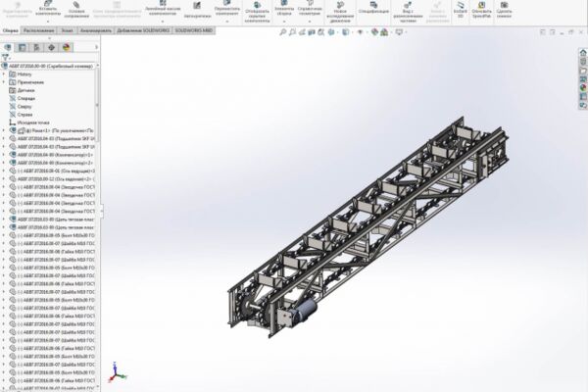Select the Компенсатор<2> component row
The width and height of the screenshot is (588, 392).
tap(51, 163)
